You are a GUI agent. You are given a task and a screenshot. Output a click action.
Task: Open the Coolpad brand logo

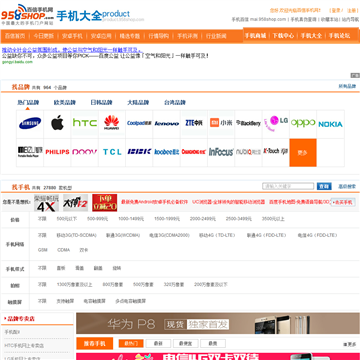coord(139,123)
